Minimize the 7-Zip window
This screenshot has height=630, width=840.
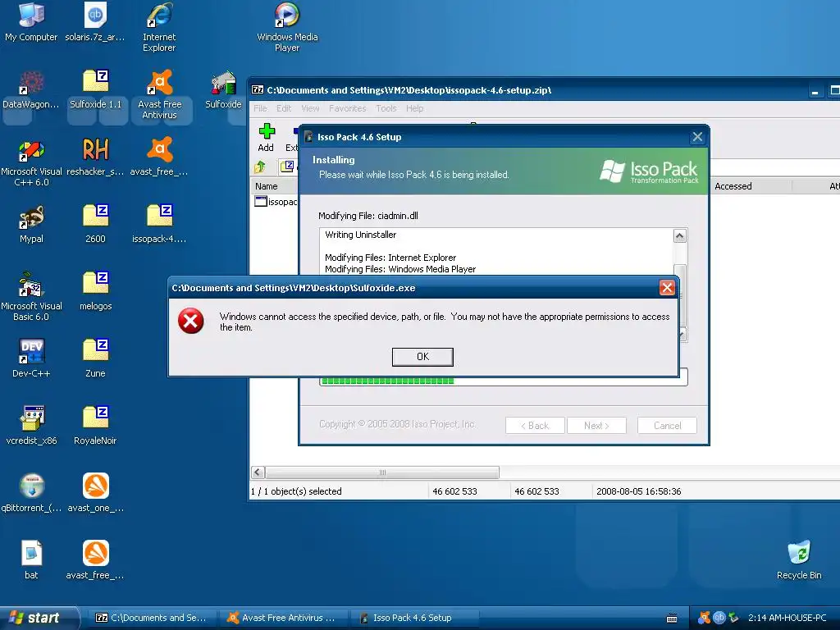tap(815, 90)
